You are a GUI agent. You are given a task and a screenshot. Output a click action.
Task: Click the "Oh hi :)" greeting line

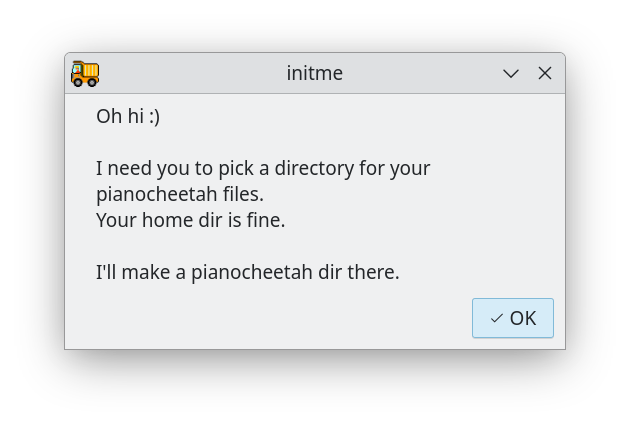[x=127, y=116]
